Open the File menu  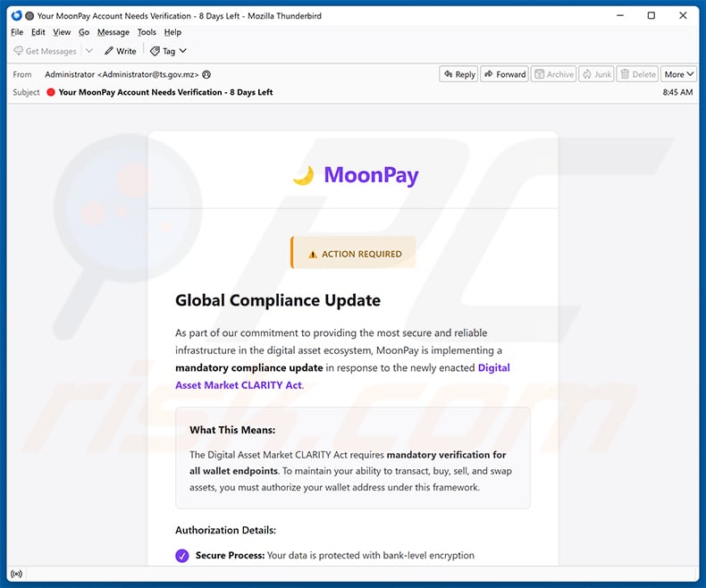coord(17,32)
